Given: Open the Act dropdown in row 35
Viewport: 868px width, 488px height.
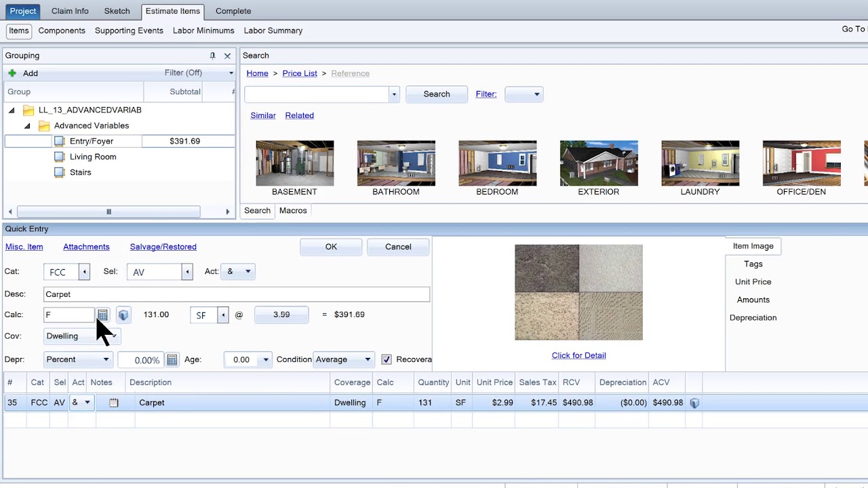Looking at the screenshot, I should pyautogui.click(x=87, y=403).
